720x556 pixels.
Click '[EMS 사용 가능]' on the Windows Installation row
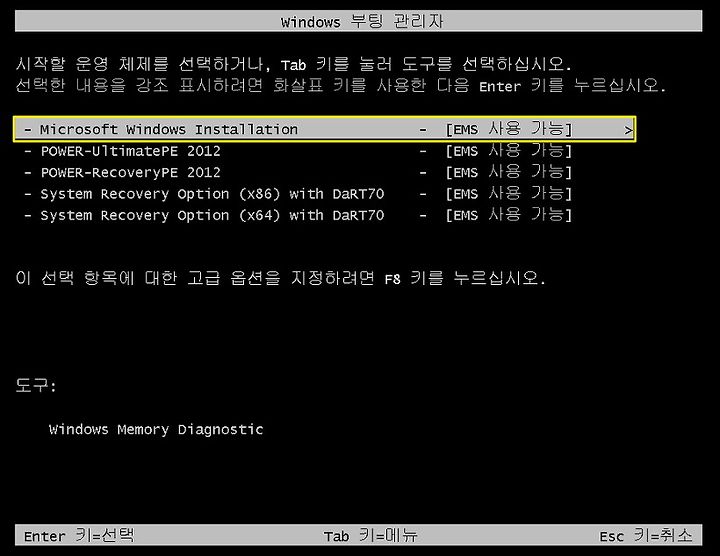click(x=509, y=129)
